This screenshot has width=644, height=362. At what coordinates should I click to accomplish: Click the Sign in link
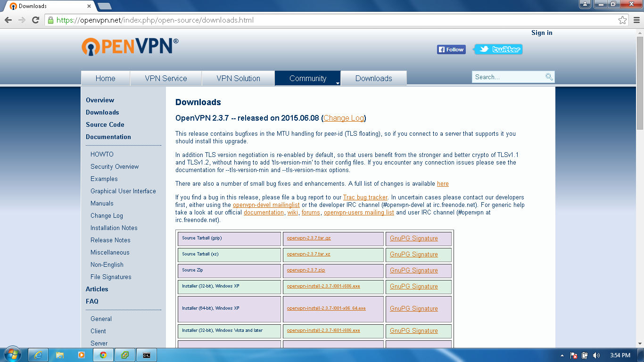tap(542, 33)
